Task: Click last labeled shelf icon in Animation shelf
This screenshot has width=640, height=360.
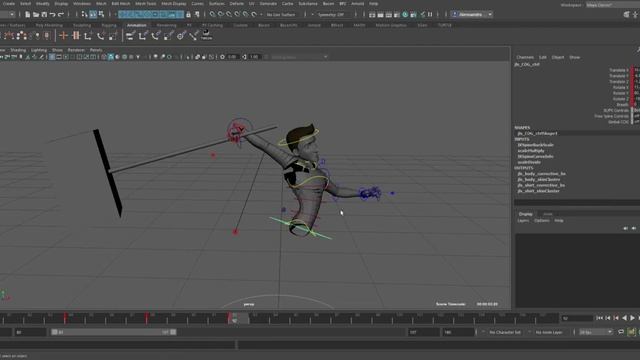Action: (x=207, y=35)
